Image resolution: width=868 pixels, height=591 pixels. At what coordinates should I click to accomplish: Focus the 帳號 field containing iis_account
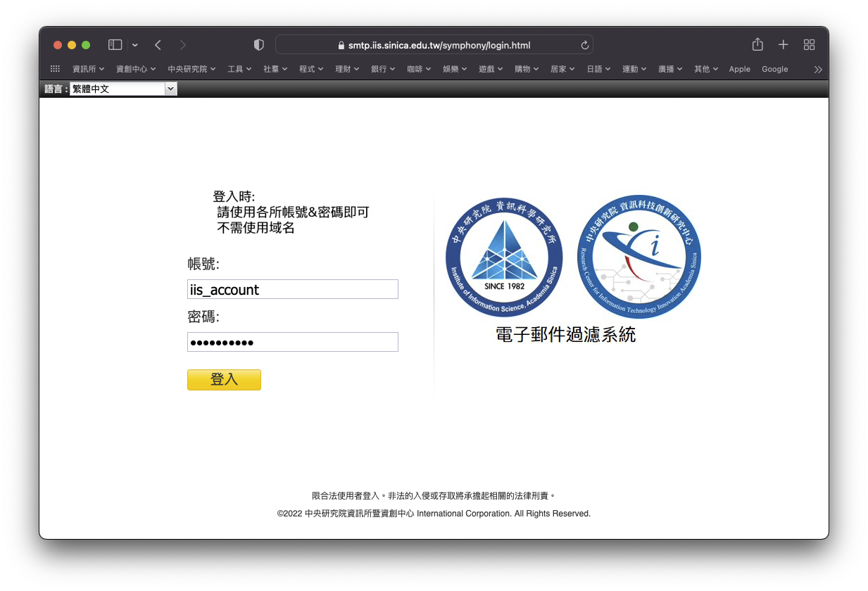point(293,289)
